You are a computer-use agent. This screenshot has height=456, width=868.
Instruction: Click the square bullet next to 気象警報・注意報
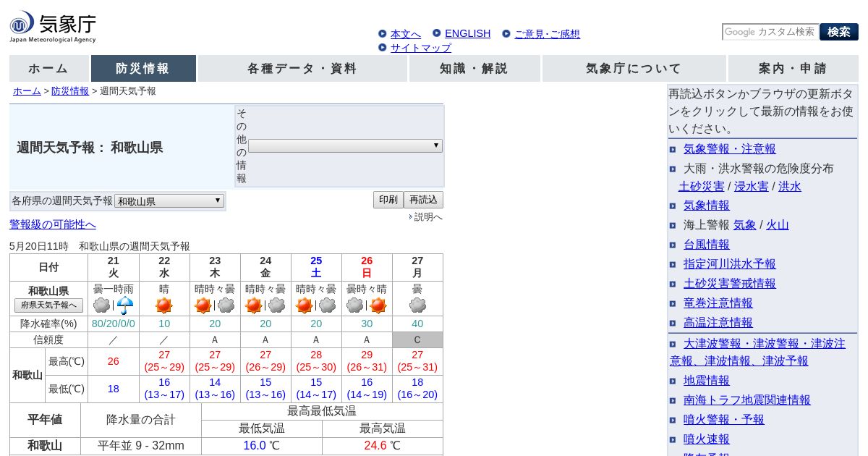[673, 150]
